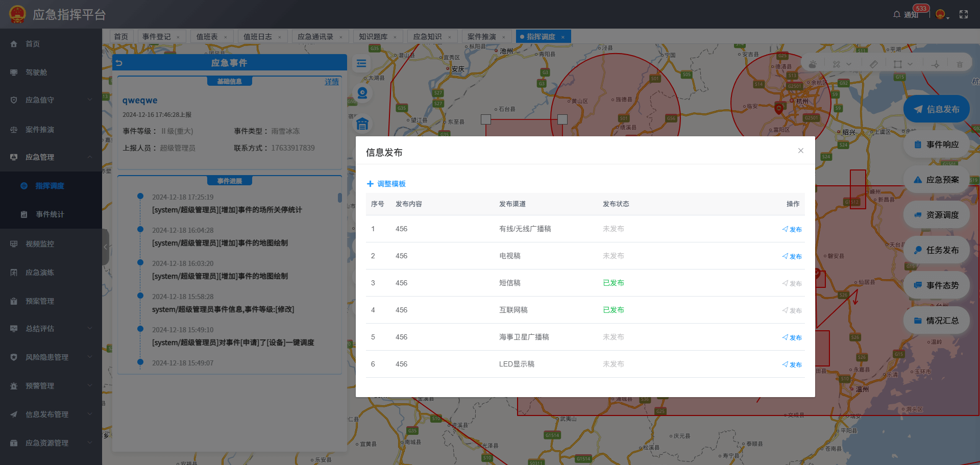Open the fullscreen icon in the top bar
The height and width of the screenshot is (465, 980).
964,14
